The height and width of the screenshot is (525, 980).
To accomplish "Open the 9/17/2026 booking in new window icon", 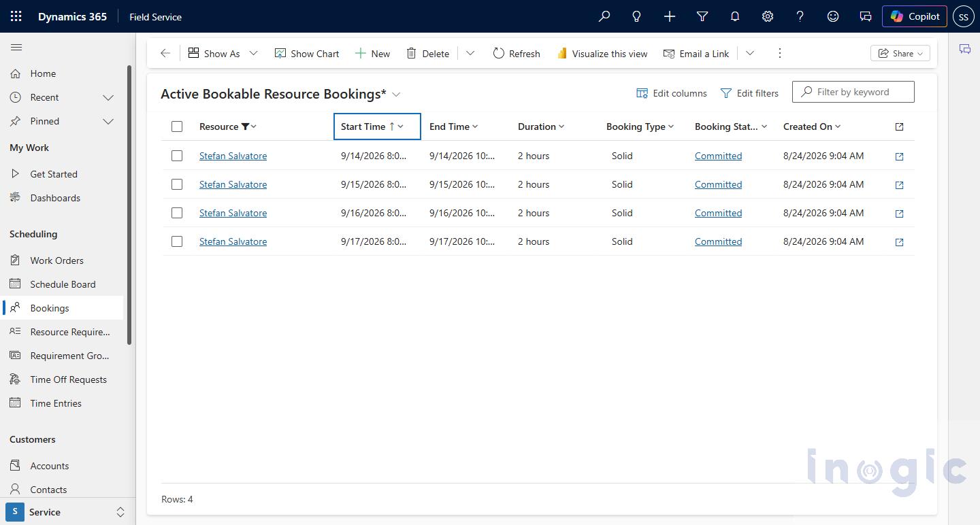I will pyautogui.click(x=899, y=242).
